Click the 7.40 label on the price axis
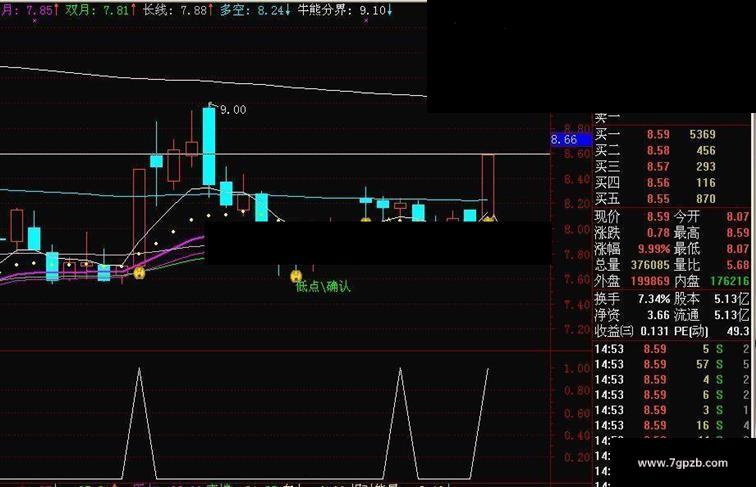 (577, 305)
